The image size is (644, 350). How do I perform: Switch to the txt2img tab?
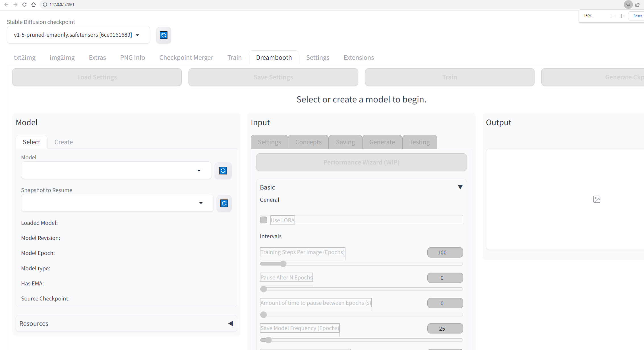[x=25, y=57]
